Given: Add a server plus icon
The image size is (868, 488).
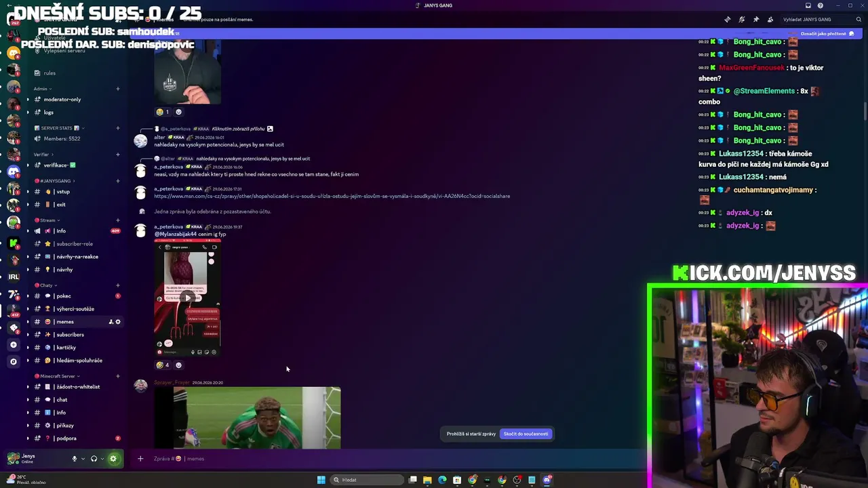Looking at the screenshot, I should tap(14, 345).
